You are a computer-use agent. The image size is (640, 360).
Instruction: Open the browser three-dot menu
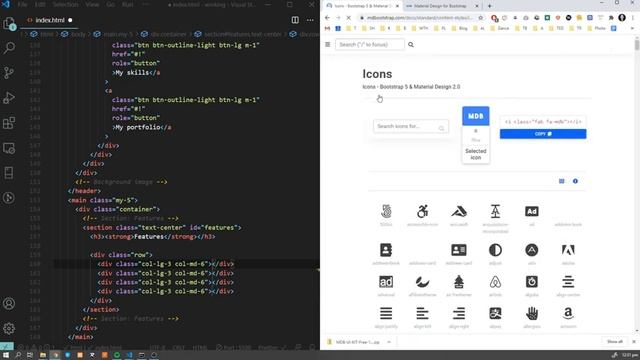633,18
